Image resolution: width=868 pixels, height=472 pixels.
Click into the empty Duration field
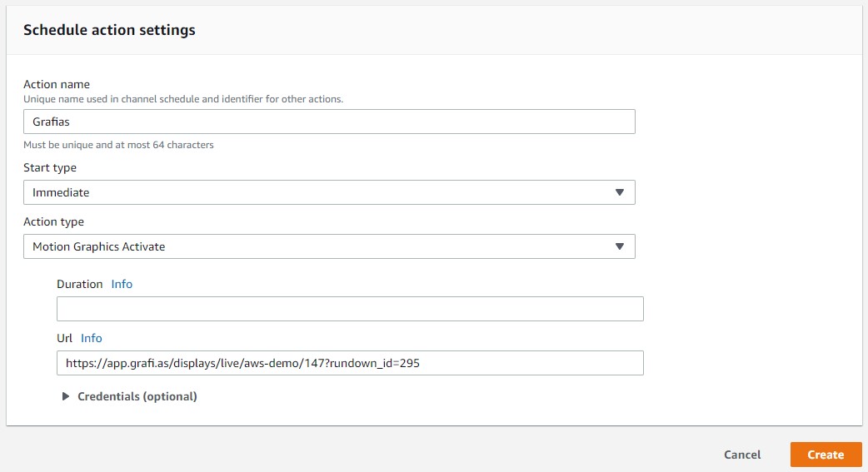(x=350, y=309)
